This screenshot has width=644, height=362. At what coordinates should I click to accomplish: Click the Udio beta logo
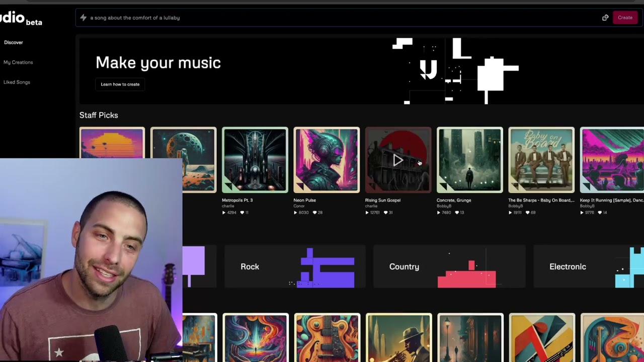tap(21, 19)
